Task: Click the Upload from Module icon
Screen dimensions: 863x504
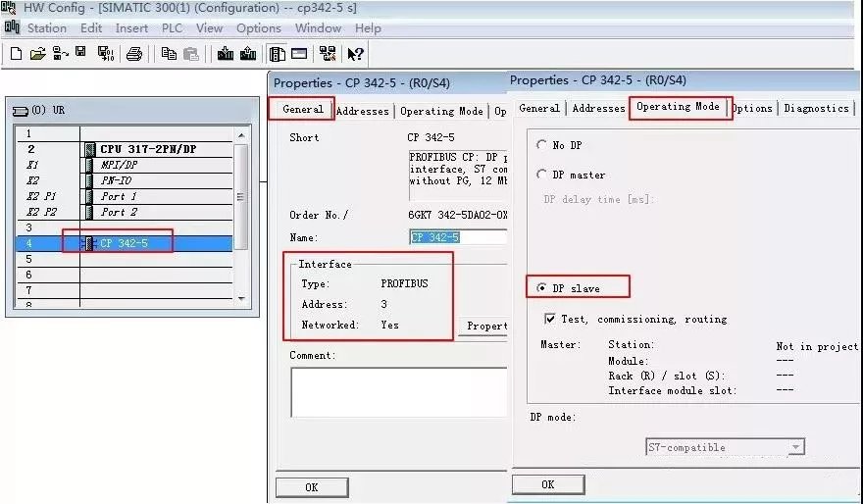Action: click(246, 54)
